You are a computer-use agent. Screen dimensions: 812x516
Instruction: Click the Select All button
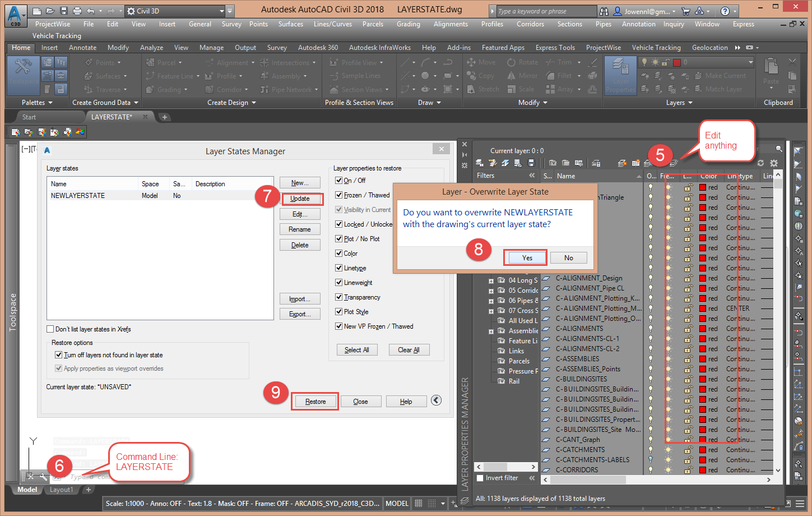click(356, 350)
